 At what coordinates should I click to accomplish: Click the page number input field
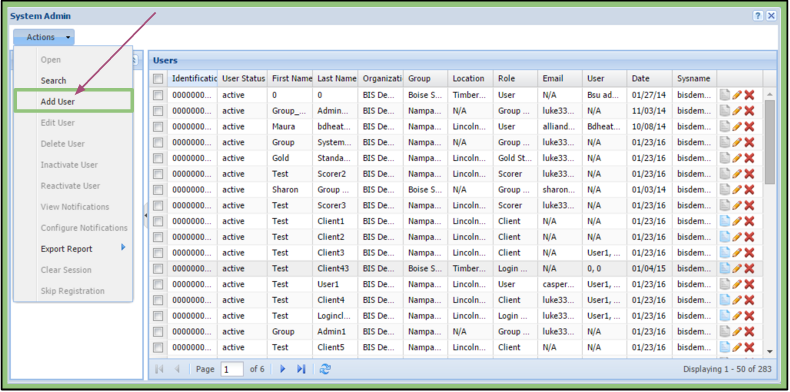pyautogui.click(x=232, y=369)
